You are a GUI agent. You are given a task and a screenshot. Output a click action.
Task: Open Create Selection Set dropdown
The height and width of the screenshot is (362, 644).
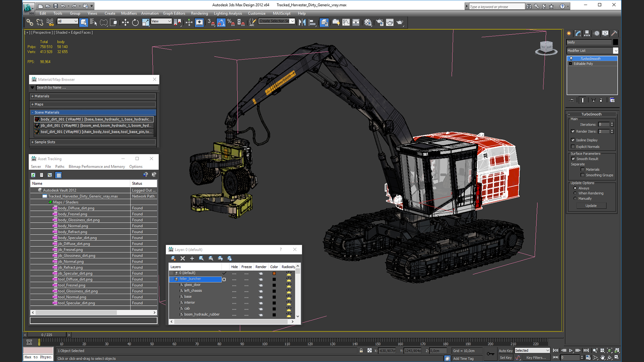[292, 21]
